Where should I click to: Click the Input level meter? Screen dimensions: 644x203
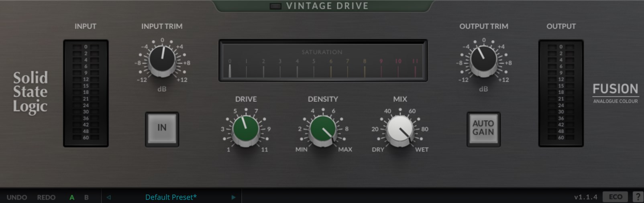[x=86, y=93]
